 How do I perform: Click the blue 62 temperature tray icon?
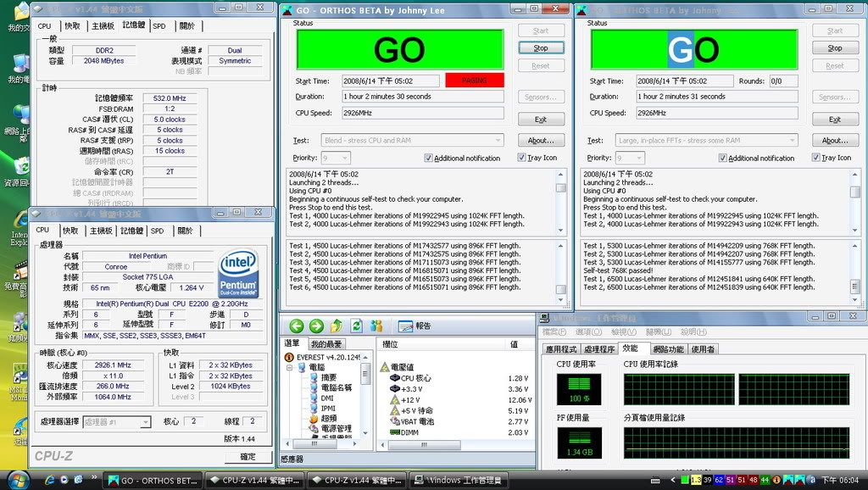(719, 480)
